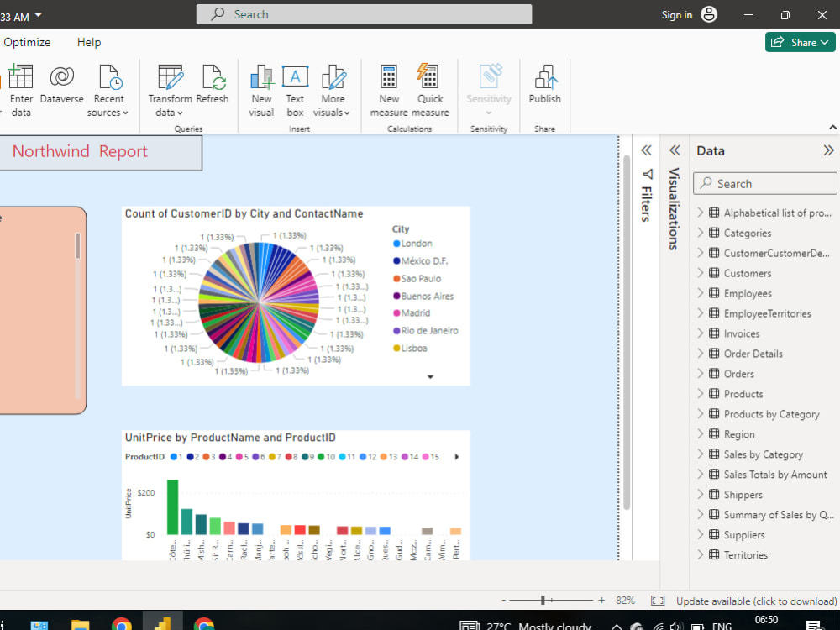The height and width of the screenshot is (630, 840).
Task: Click the Madrid legend swatch
Action: (397, 313)
